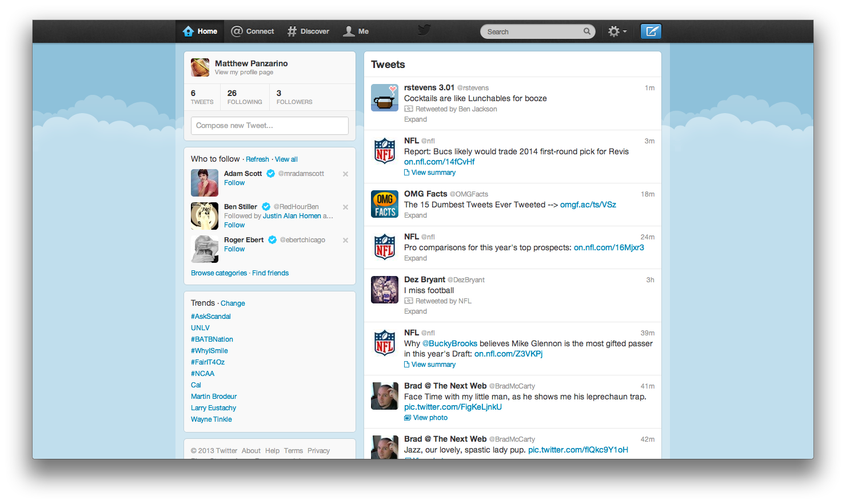The image size is (846, 504).
Task: Open Martin Brodeur trend
Action: click(x=214, y=397)
